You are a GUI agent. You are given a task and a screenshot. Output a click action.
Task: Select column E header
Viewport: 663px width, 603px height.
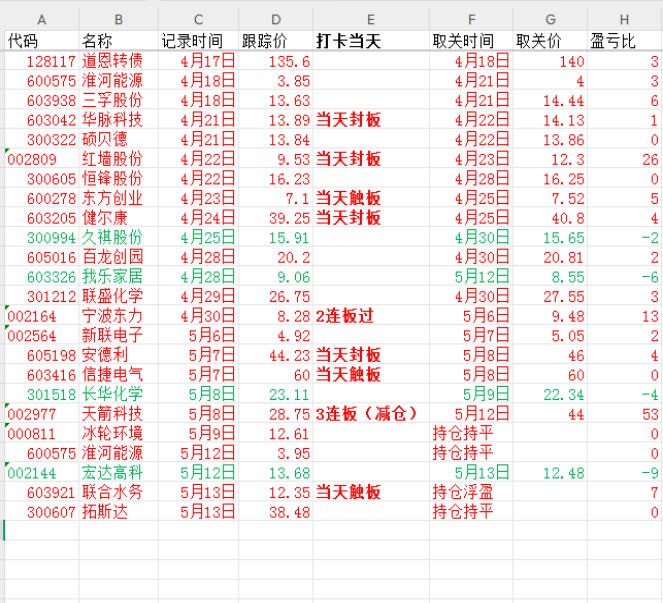(x=371, y=19)
